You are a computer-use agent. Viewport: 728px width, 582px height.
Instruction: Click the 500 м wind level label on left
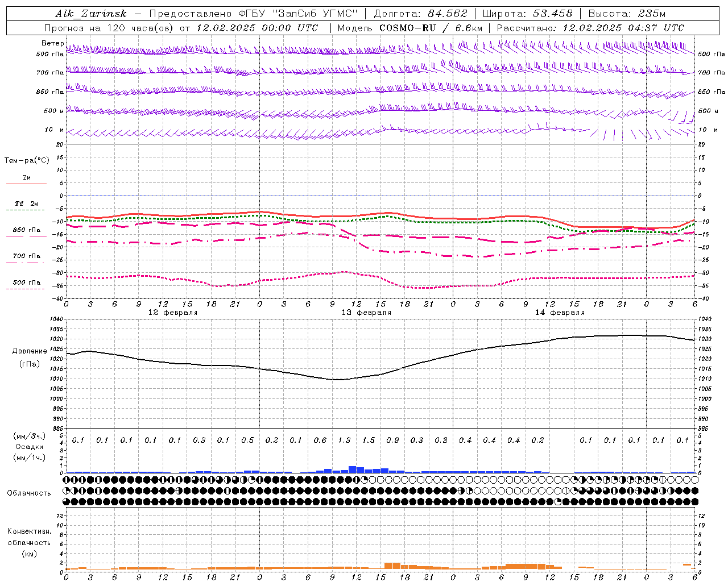tap(54, 111)
